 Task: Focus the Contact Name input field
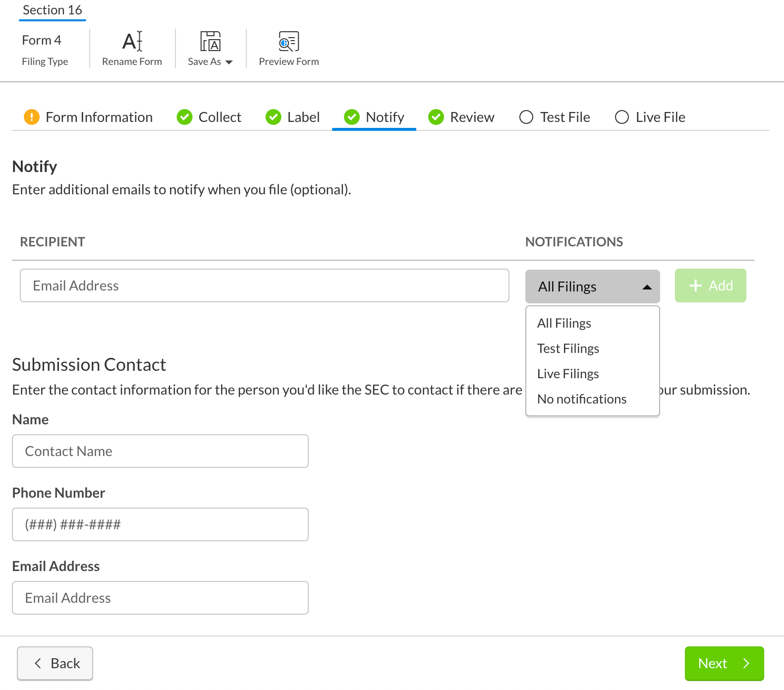point(160,451)
